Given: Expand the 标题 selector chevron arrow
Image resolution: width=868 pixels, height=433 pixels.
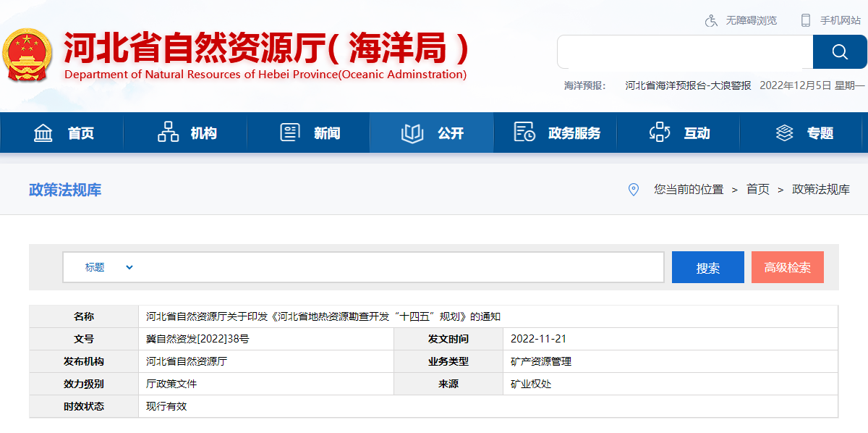Looking at the screenshot, I should pos(129,266).
